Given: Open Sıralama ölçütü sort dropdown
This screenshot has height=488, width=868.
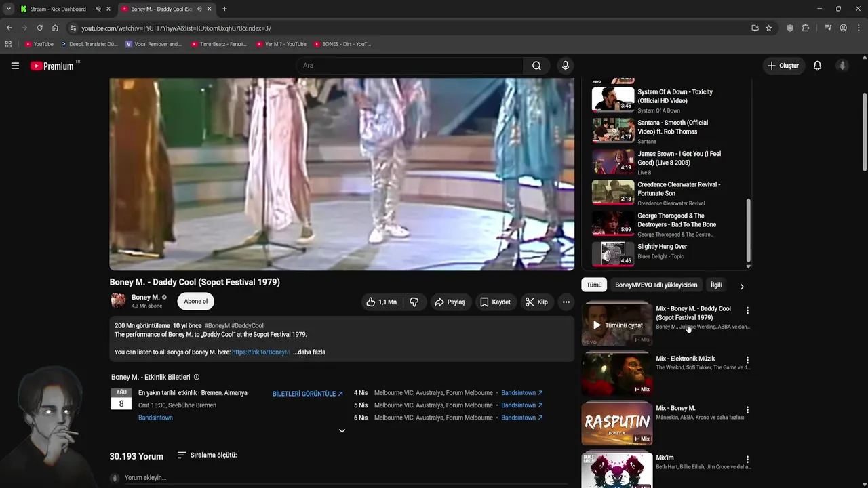Looking at the screenshot, I should (207, 455).
